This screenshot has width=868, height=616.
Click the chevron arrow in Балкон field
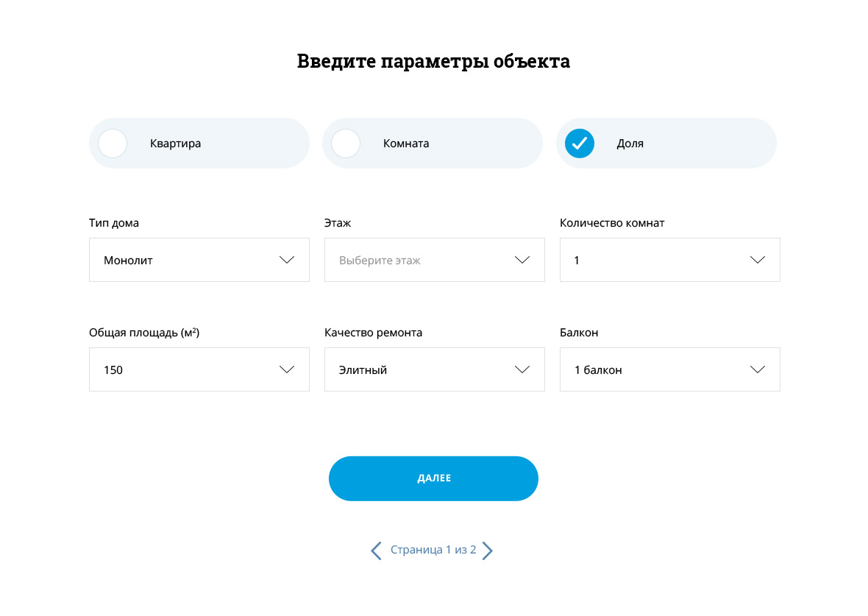click(758, 369)
